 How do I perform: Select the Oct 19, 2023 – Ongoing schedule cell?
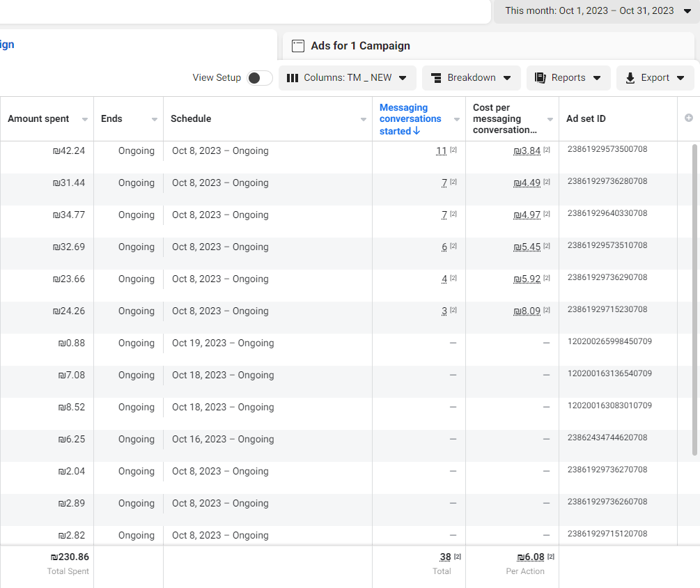[223, 343]
